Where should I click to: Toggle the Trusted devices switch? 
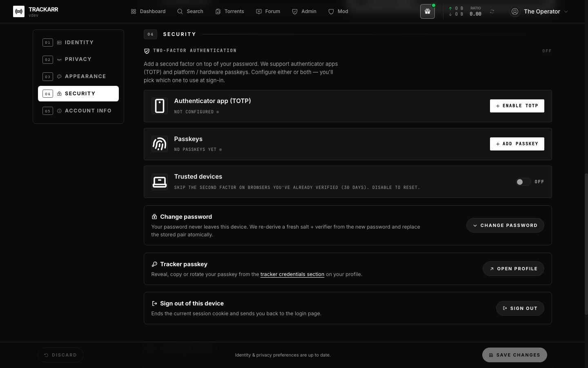523,182
